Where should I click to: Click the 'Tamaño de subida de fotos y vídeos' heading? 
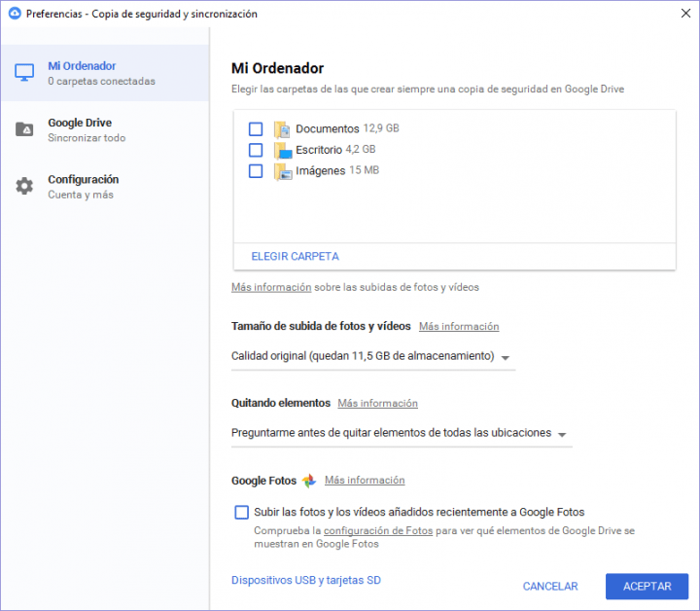321,327
